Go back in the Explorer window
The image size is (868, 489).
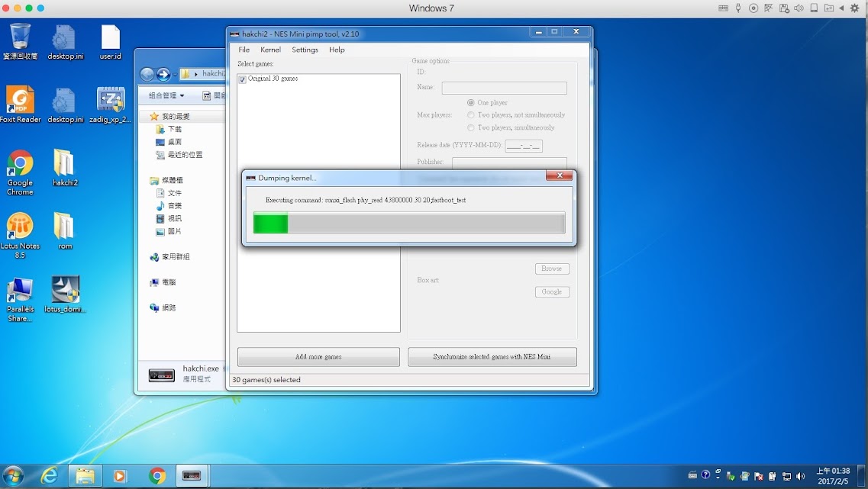pos(147,73)
